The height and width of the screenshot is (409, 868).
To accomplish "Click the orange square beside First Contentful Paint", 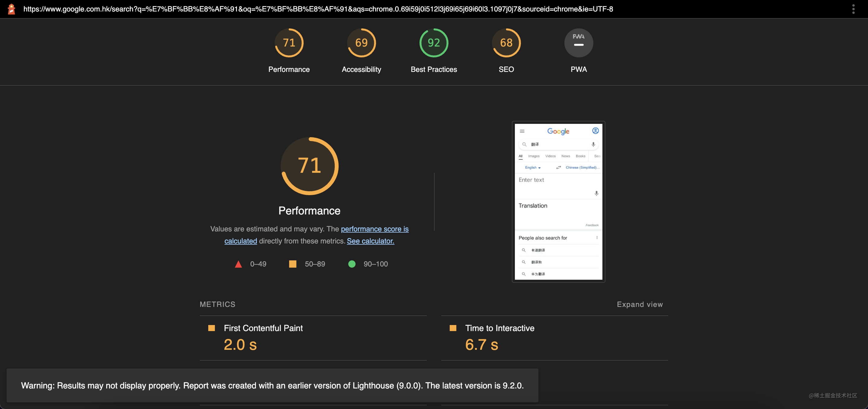I will pyautogui.click(x=212, y=328).
